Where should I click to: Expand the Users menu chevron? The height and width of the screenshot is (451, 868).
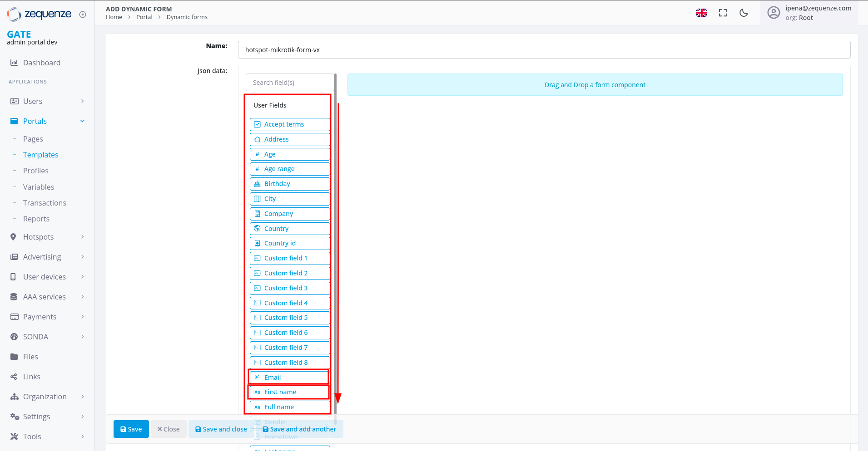coord(82,101)
